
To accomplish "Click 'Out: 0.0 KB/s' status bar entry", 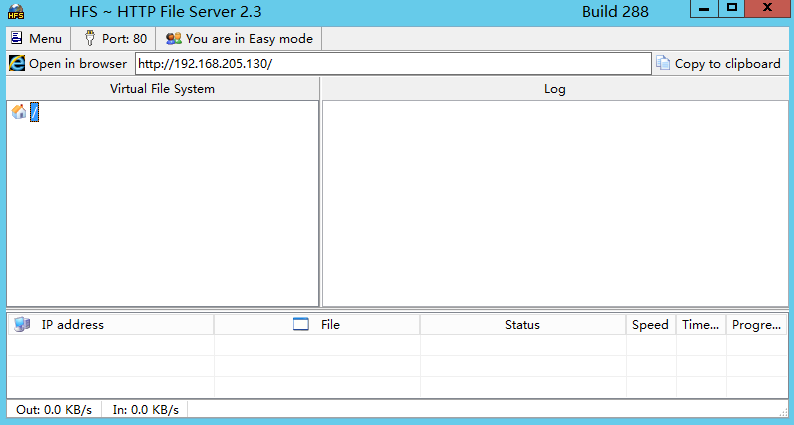I will pos(54,410).
